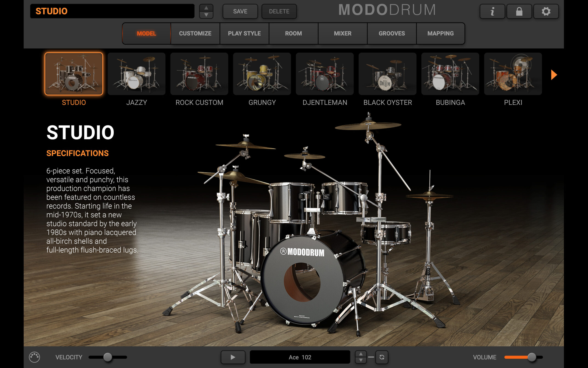This screenshot has height=368, width=588.
Task: Select previous preset with top arrow
Action: (x=206, y=8)
